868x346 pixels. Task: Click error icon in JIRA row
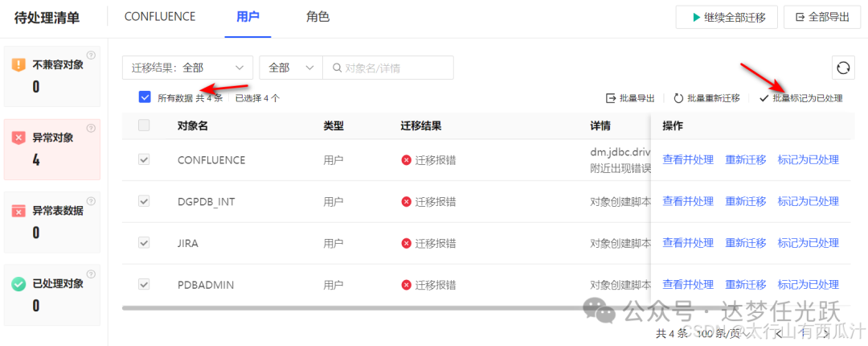407,244
